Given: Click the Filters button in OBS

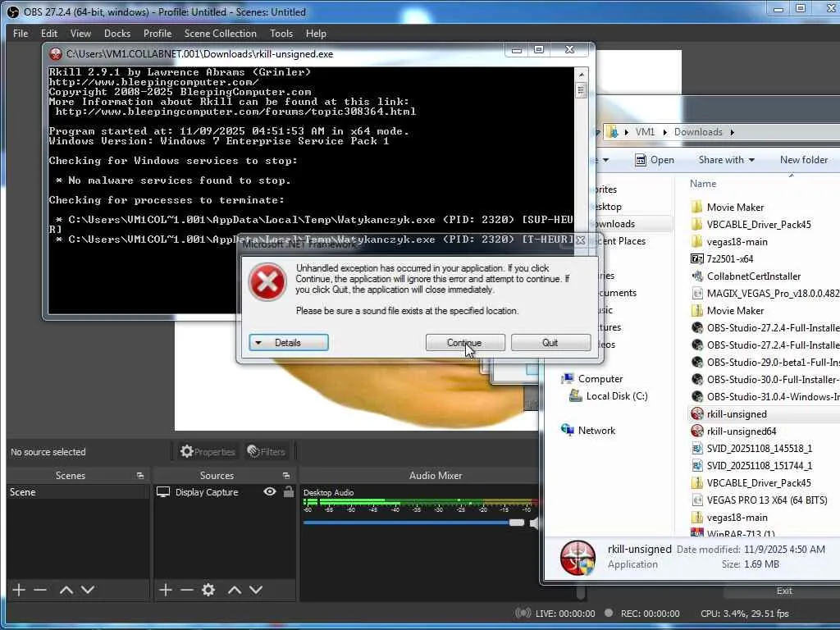Looking at the screenshot, I should click(x=266, y=452).
